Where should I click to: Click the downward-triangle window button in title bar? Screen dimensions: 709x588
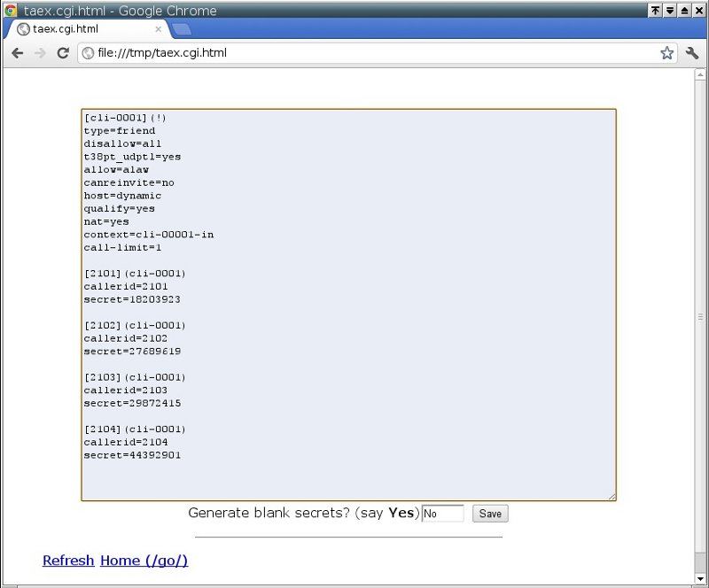coord(670,11)
